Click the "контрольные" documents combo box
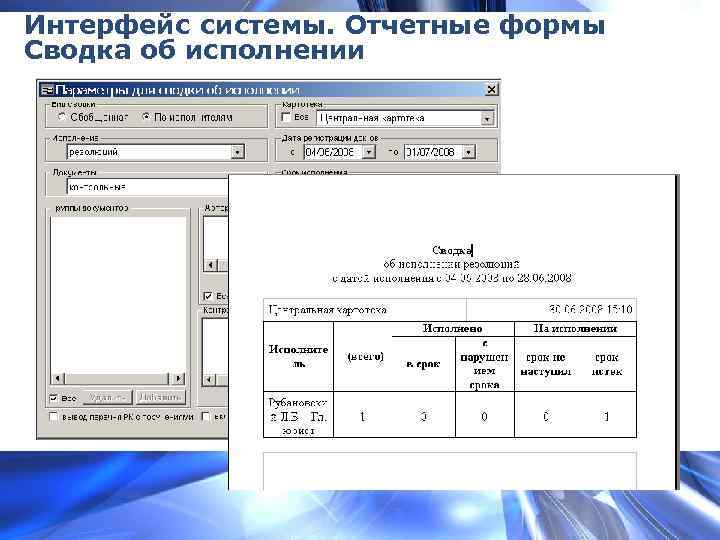The width and height of the screenshot is (720, 540). click(147, 187)
